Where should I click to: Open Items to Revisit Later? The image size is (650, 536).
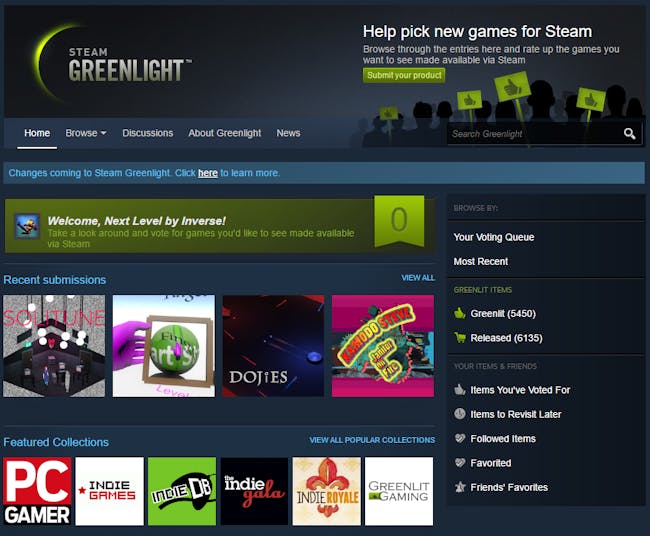pos(516,414)
